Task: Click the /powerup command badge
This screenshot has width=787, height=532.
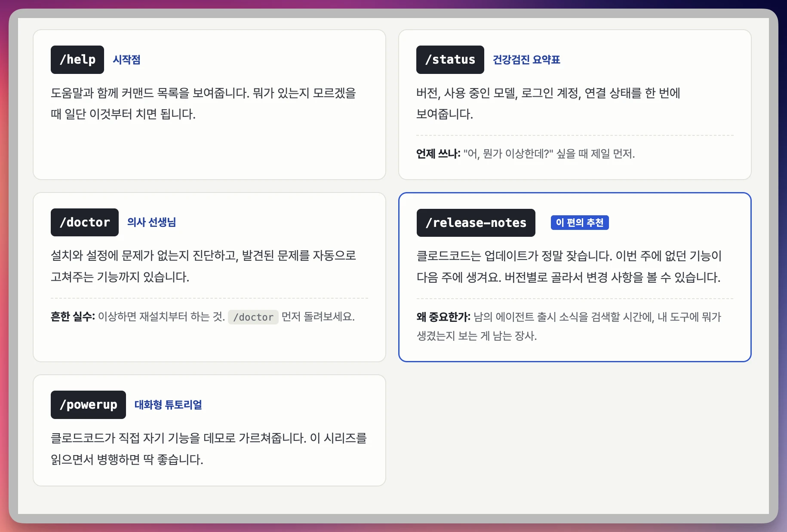Action: point(88,405)
